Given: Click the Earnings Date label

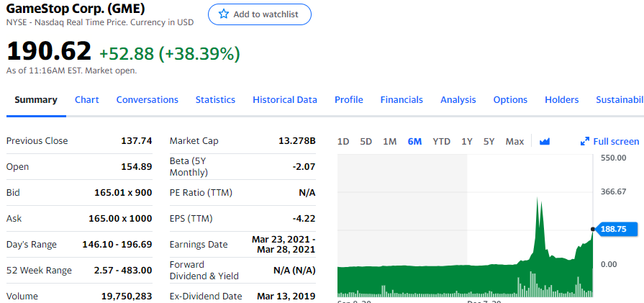Looking at the screenshot, I should click(199, 244).
